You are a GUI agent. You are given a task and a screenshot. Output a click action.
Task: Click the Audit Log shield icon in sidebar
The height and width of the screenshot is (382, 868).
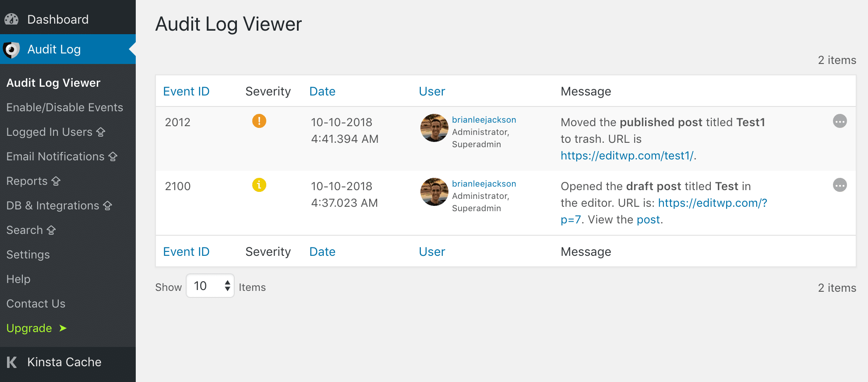coord(12,50)
